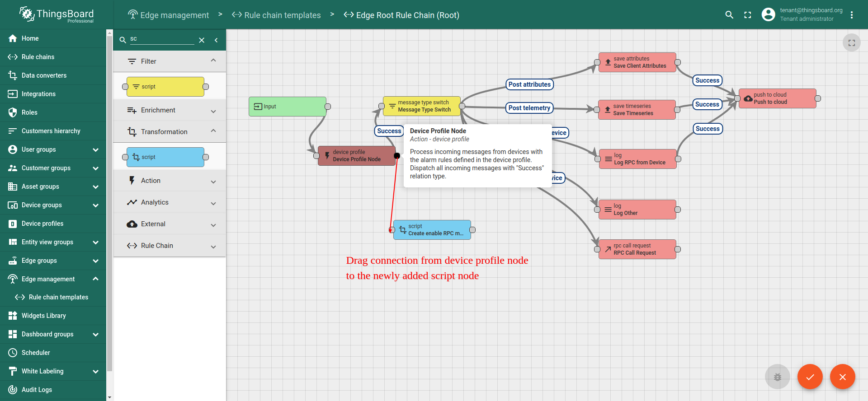This screenshot has height=401, width=868.
Task: Click the debug bug icon button
Action: [778, 377]
